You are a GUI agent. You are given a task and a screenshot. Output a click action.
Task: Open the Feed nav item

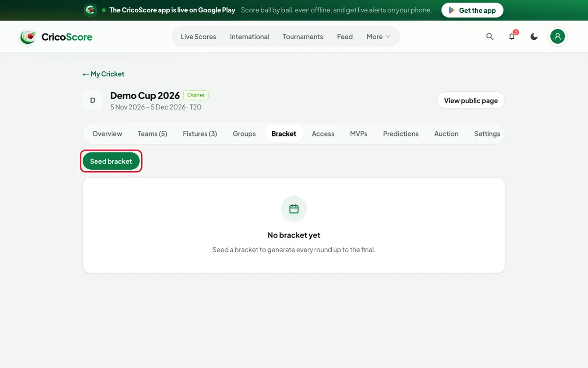pyautogui.click(x=345, y=37)
